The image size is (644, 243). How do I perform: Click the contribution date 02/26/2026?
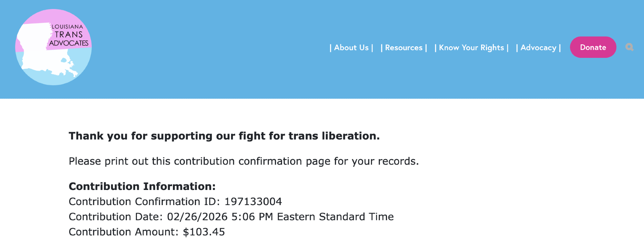click(197, 217)
